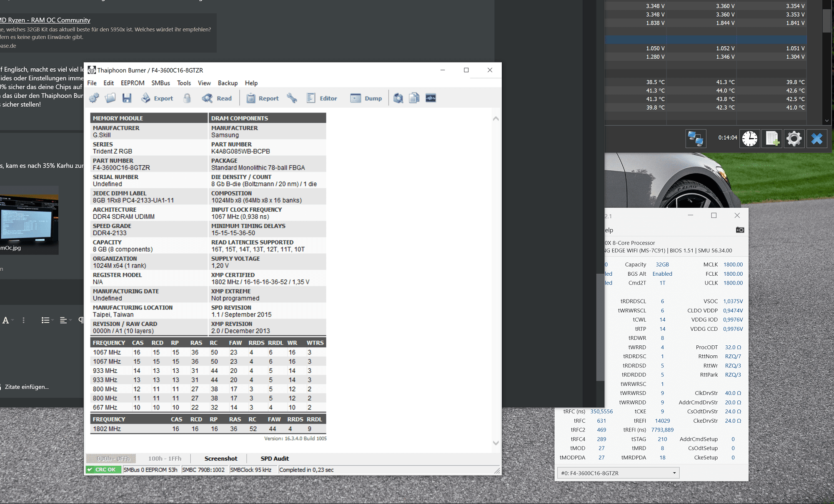Click the Thaiphoon report scroll down arrow
This screenshot has width=834, height=504.
496,443
